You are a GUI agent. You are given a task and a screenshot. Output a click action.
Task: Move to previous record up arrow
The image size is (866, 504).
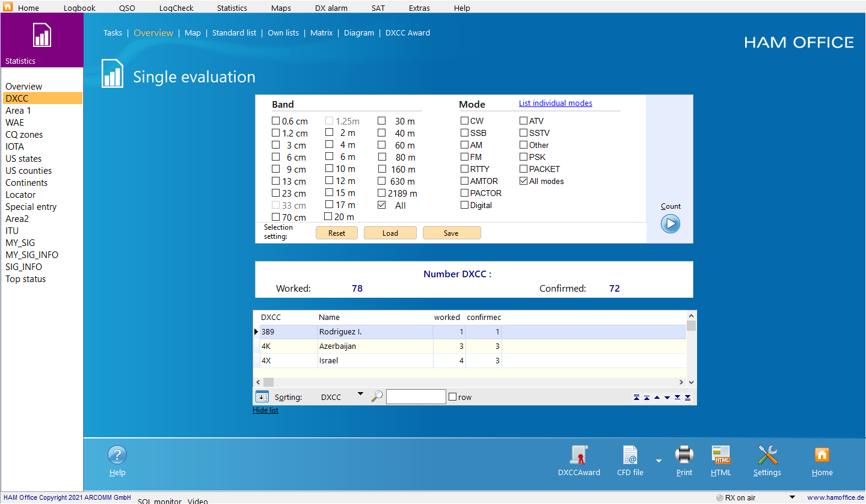(657, 398)
